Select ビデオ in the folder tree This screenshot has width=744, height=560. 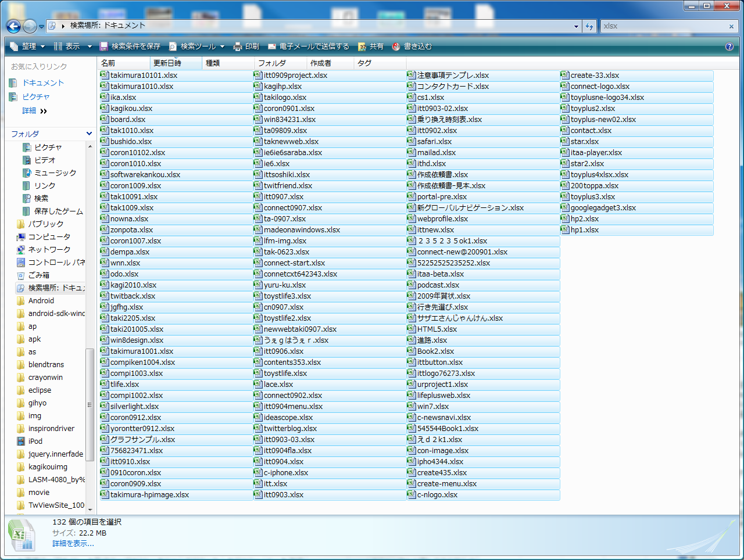[45, 160]
